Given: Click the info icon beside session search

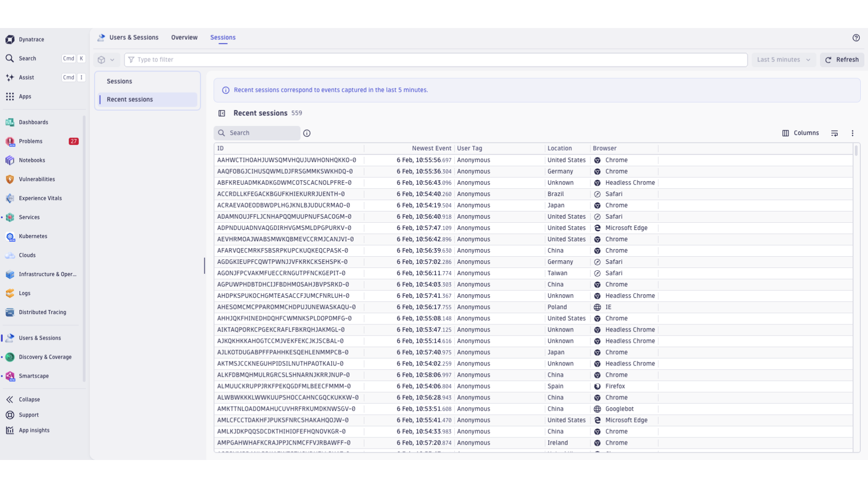Looking at the screenshot, I should tap(307, 133).
